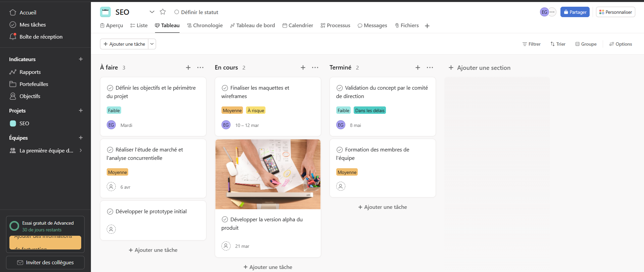Screen dimensions: 644x272
Task: Open the Tableau de bord tab
Action: 252,26
